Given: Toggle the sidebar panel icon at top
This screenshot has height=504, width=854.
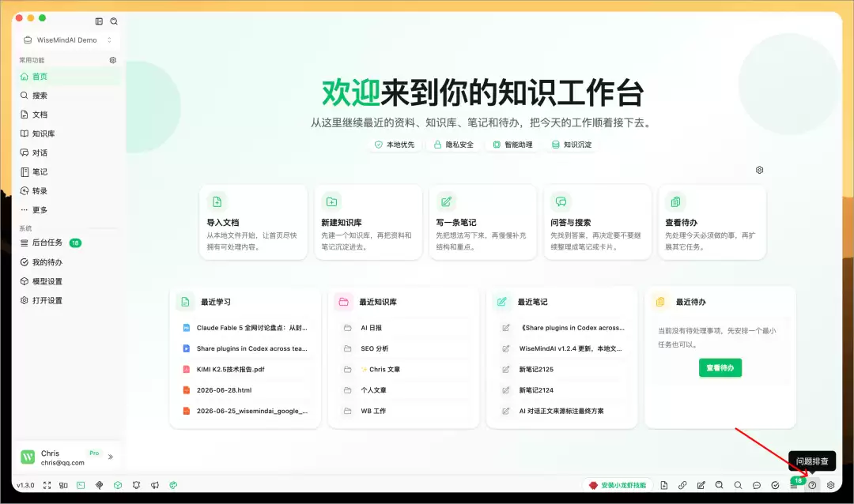Looking at the screenshot, I should click(99, 21).
